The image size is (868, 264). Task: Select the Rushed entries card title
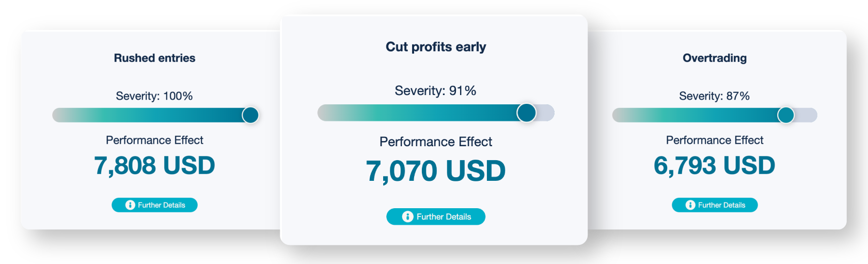pos(154,58)
